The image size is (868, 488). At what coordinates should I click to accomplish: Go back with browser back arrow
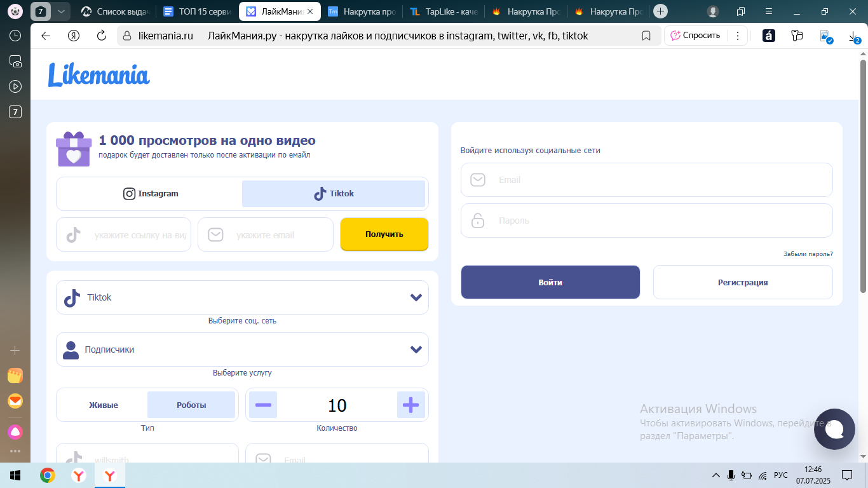(46, 36)
